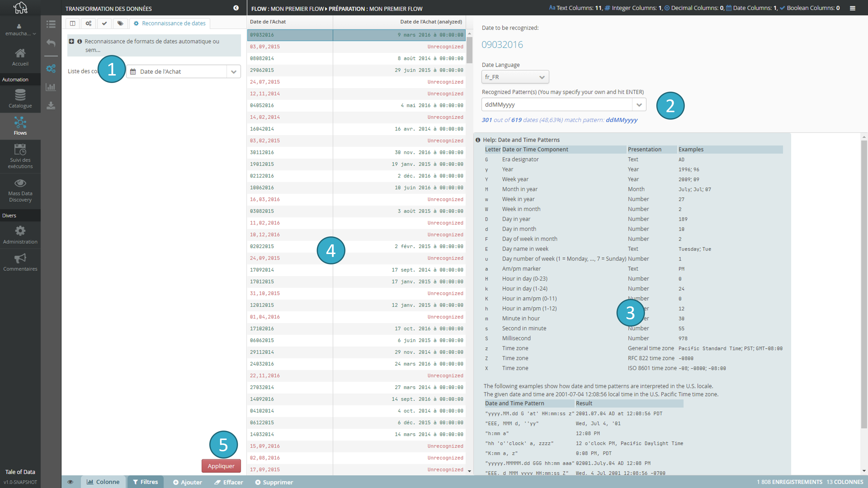Screen dimensions: 868x488
Task: Click the list view icon in secondary sidebar
Action: pos(51,24)
